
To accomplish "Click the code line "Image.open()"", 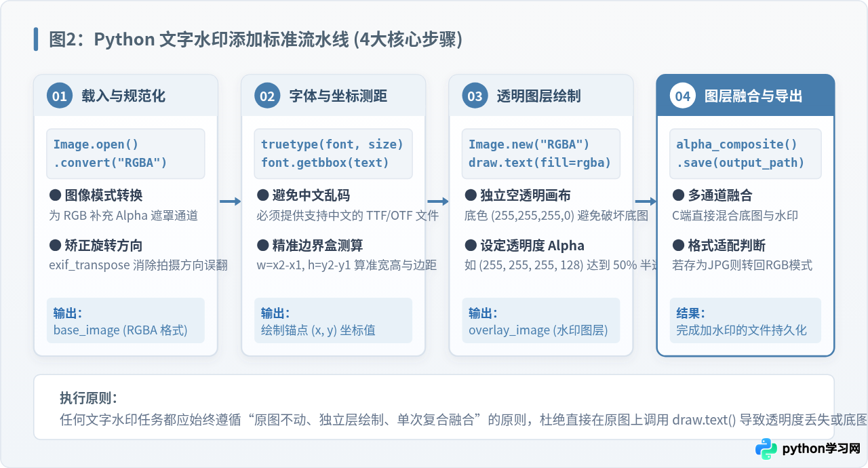I will coord(96,144).
